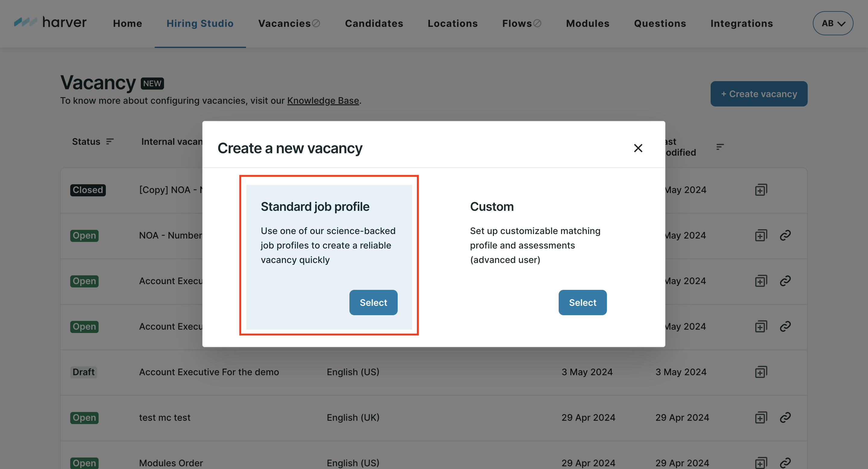Select the Standard job profile option
Viewport: 868px width, 469px height.
pos(373,303)
